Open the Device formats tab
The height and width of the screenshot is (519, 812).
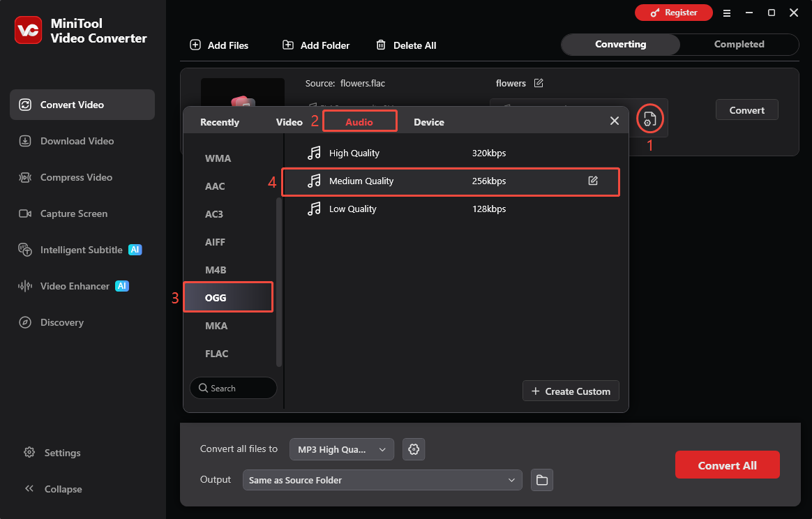click(429, 122)
